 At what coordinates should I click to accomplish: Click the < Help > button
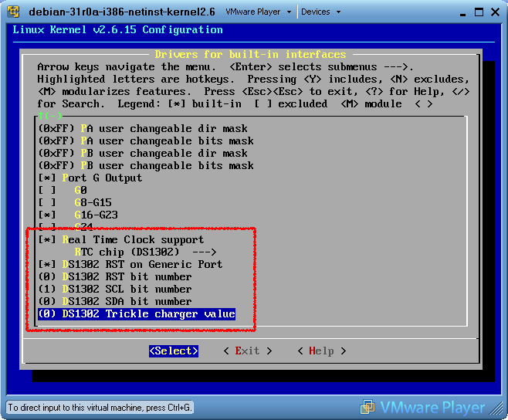tap(321, 351)
